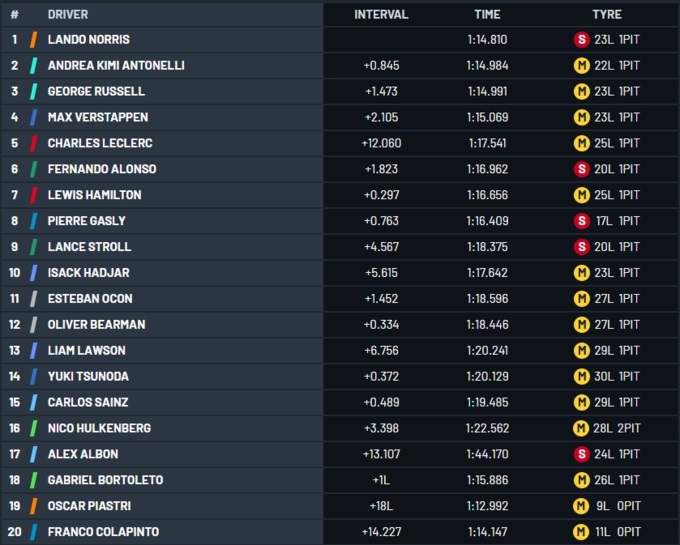
Task: Click Lando Norris's soft tyre icon
Action: [579, 39]
